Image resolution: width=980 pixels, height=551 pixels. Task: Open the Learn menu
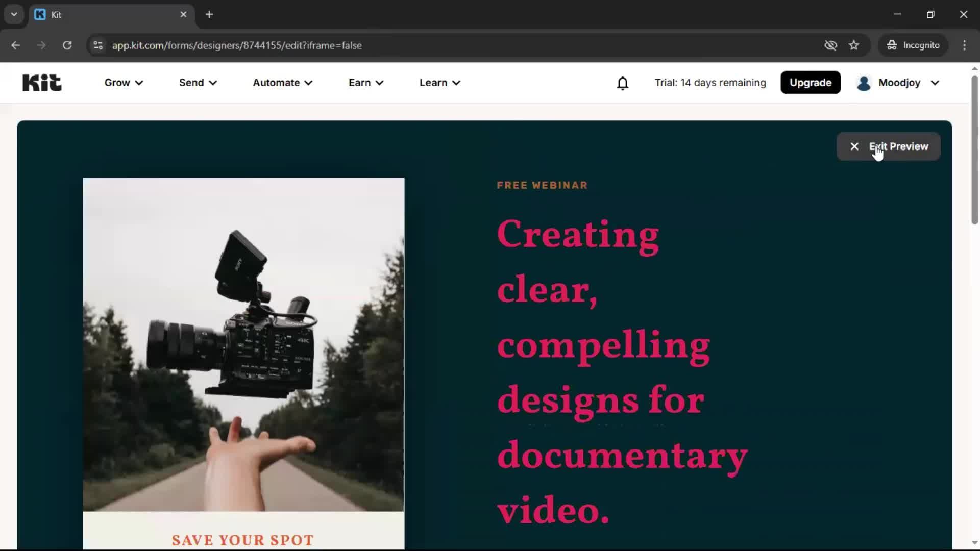439,83
